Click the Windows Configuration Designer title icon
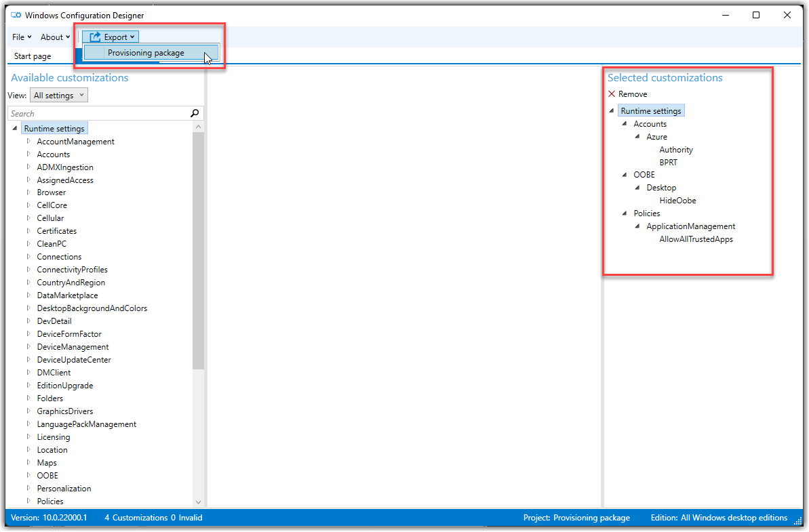 coord(16,15)
